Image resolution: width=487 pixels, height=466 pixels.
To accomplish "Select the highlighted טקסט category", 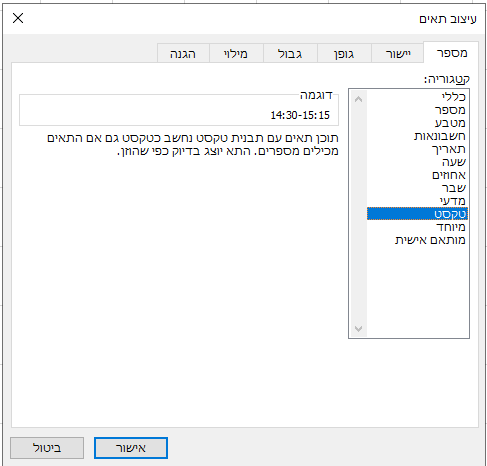I will [x=417, y=214].
